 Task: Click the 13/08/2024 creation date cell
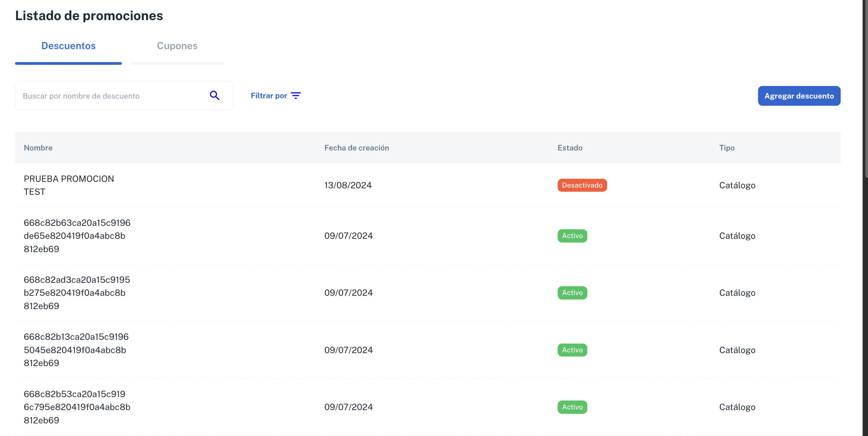348,185
